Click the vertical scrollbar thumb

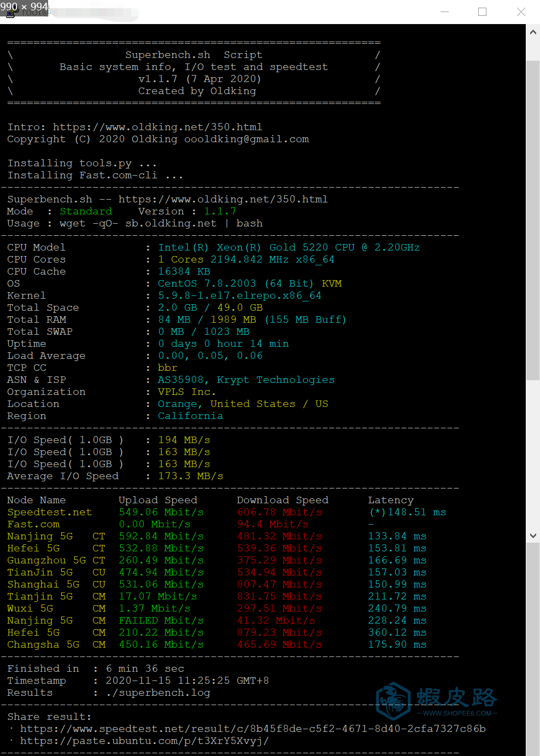533,219
